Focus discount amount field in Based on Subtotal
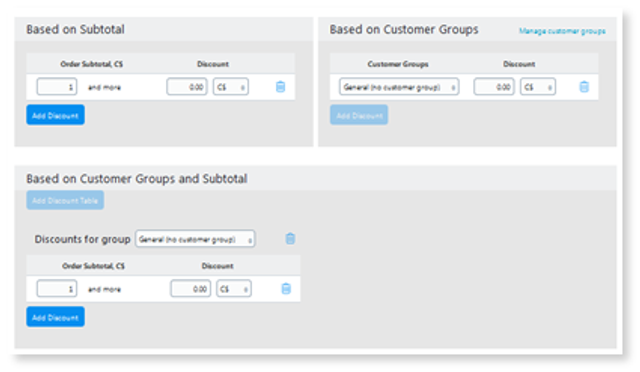 coord(187,87)
